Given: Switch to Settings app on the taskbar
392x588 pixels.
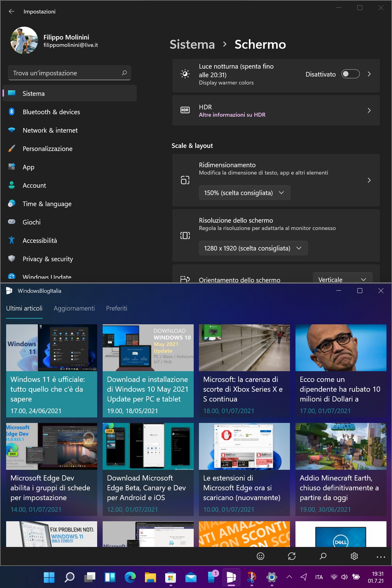Looking at the screenshot, I should pos(272,577).
